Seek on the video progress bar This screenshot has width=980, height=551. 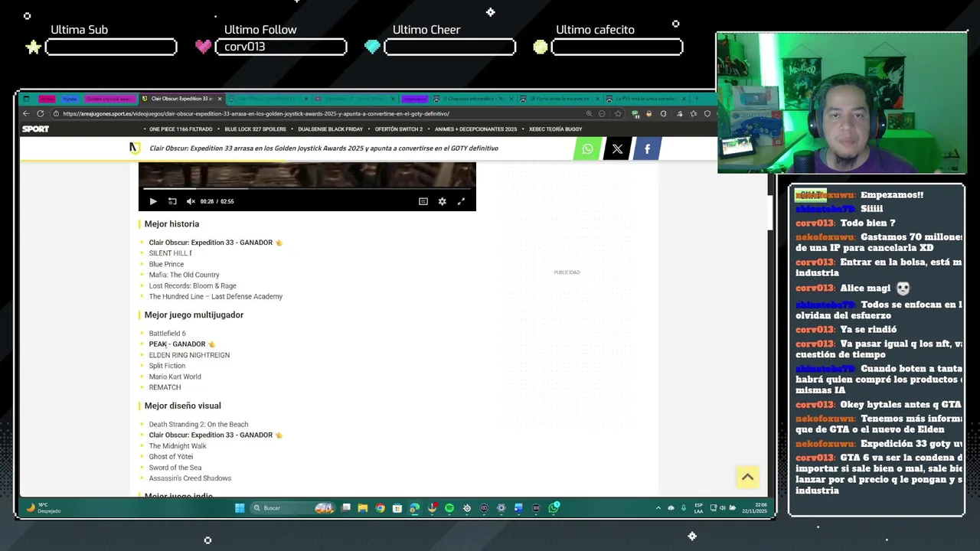click(x=307, y=188)
